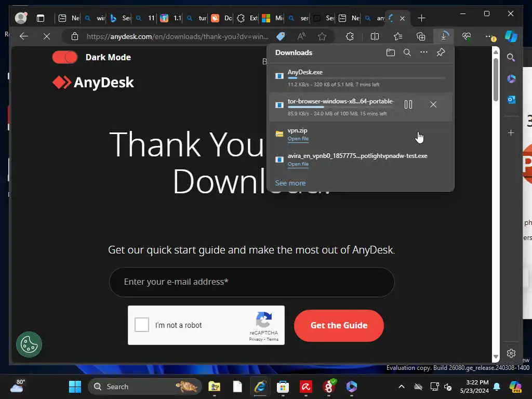Viewport: 532px width, 399px height.
Task: Open Microsoft 365 sidebar icon
Action: tap(511, 79)
